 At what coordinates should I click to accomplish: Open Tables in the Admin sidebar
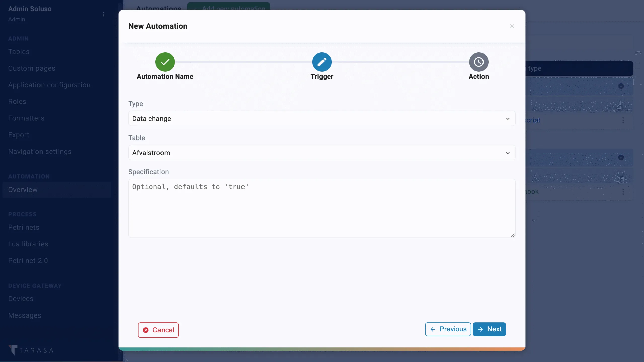[19, 52]
